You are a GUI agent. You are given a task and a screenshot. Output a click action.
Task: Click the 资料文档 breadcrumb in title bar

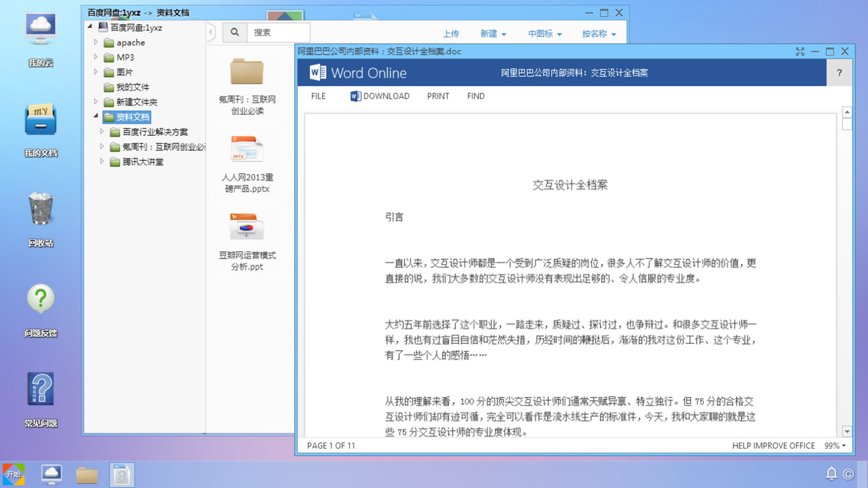[172, 12]
